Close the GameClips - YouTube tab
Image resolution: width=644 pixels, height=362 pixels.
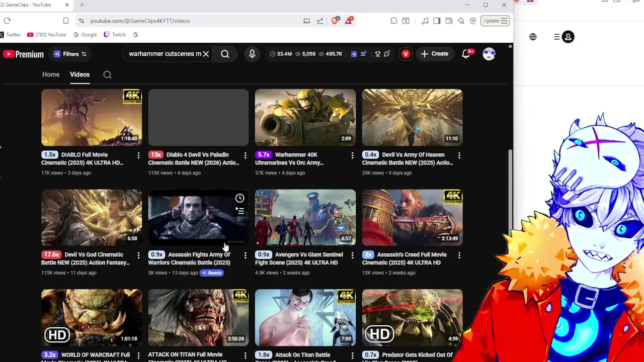[67, 5]
